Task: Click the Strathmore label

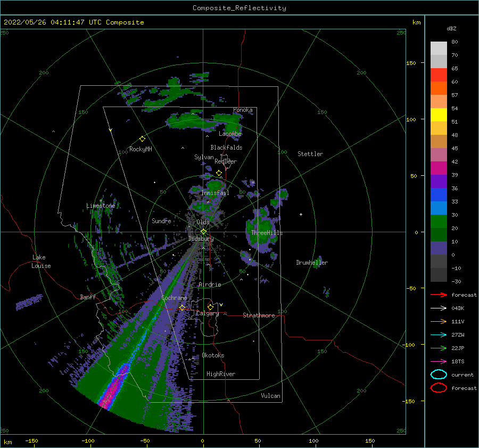Action: tap(259, 315)
